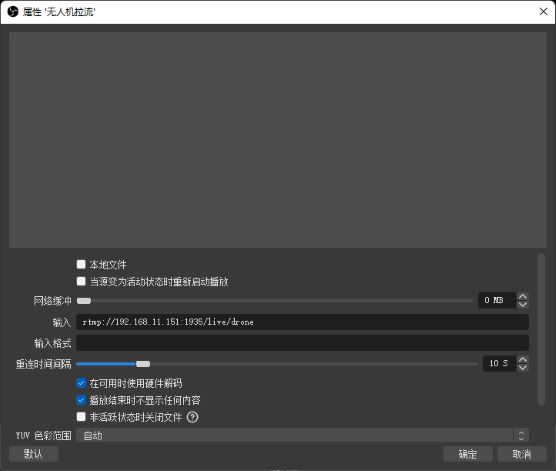Screen dimensions: 556x471
Task: Tick 非活跃状态时关闭文件 checkbox
Action: coord(81,417)
